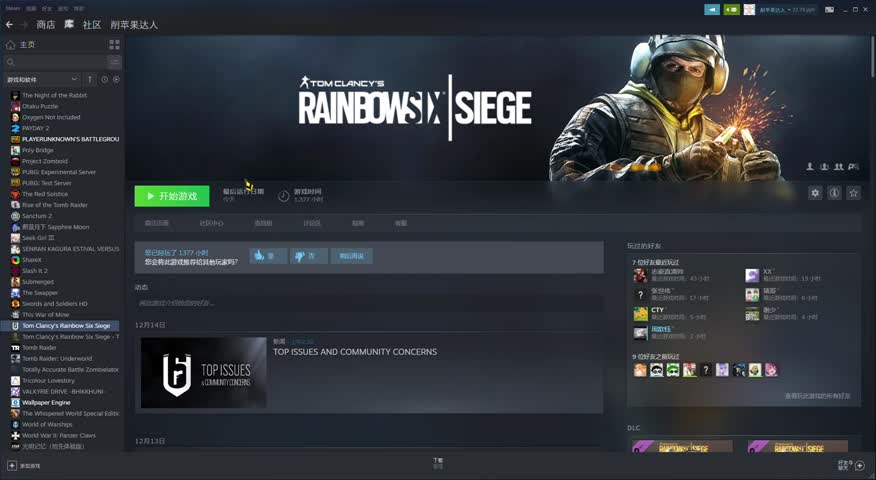The image size is (876, 480).
Task: Select Project Zomboid in game list
Action: tap(45, 161)
